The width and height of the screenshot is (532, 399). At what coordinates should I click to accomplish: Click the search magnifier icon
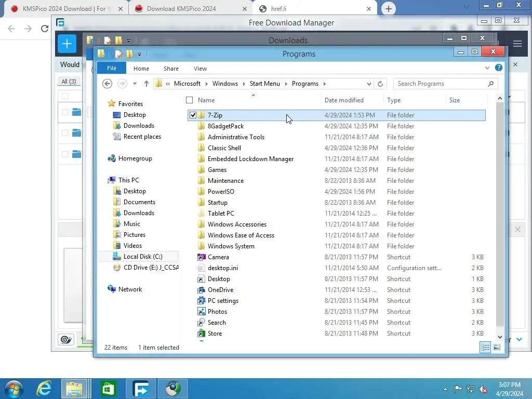pos(490,84)
